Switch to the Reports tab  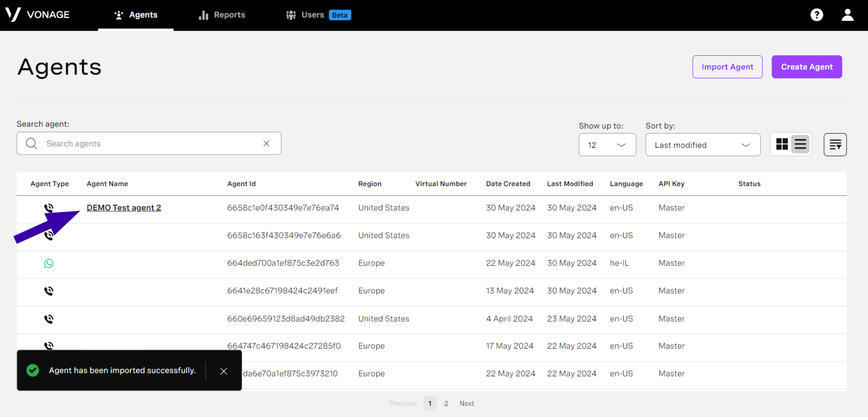coord(221,14)
